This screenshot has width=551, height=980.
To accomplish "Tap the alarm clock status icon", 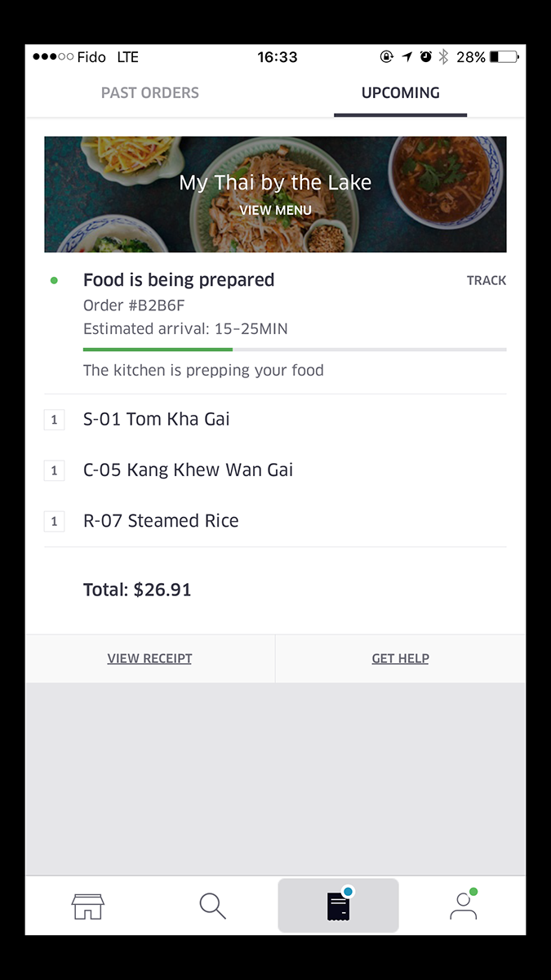I will [x=425, y=57].
